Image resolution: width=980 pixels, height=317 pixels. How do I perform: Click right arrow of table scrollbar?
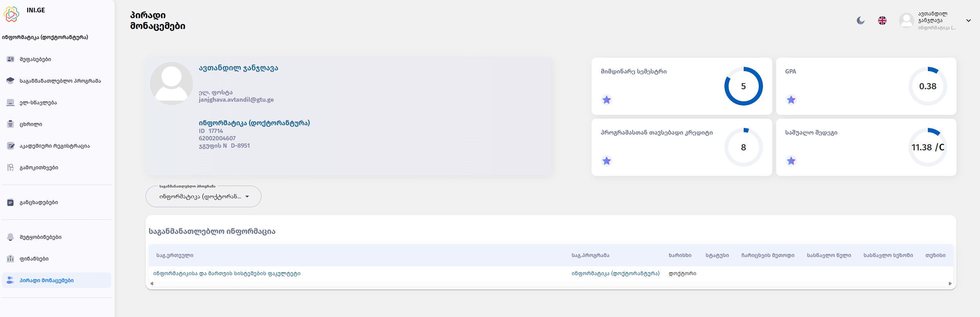[x=950, y=283]
